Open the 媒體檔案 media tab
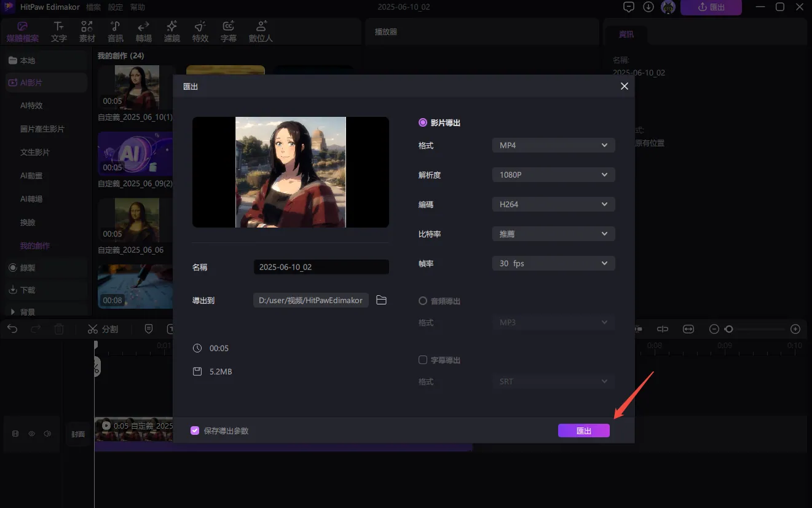 pyautogui.click(x=23, y=32)
